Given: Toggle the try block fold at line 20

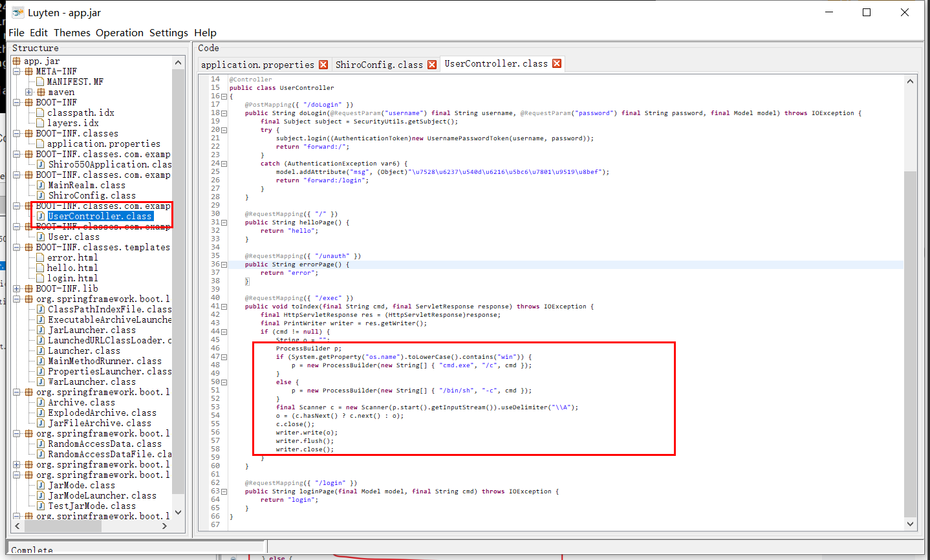Looking at the screenshot, I should [x=224, y=130].
